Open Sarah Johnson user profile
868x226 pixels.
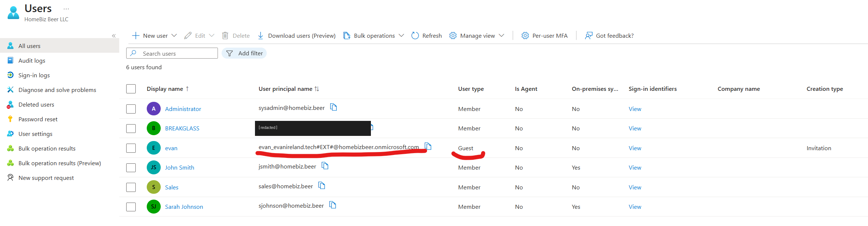click(184, 207)
